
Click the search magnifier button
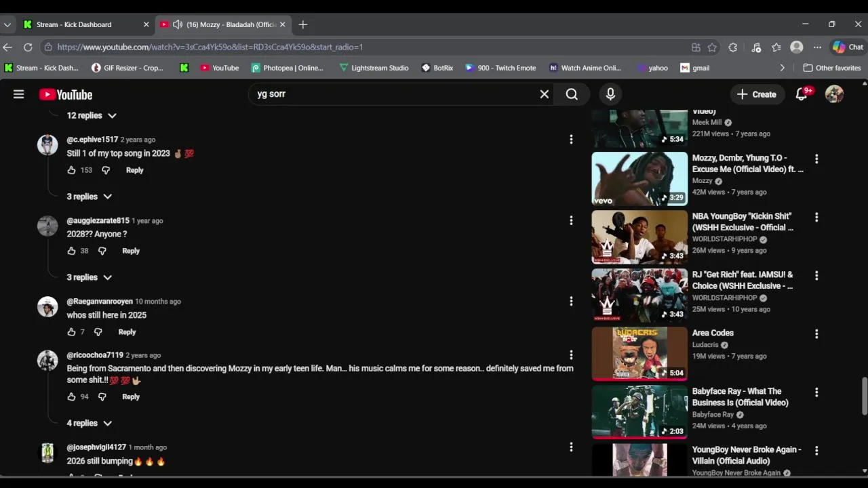(x=572, y=94)
